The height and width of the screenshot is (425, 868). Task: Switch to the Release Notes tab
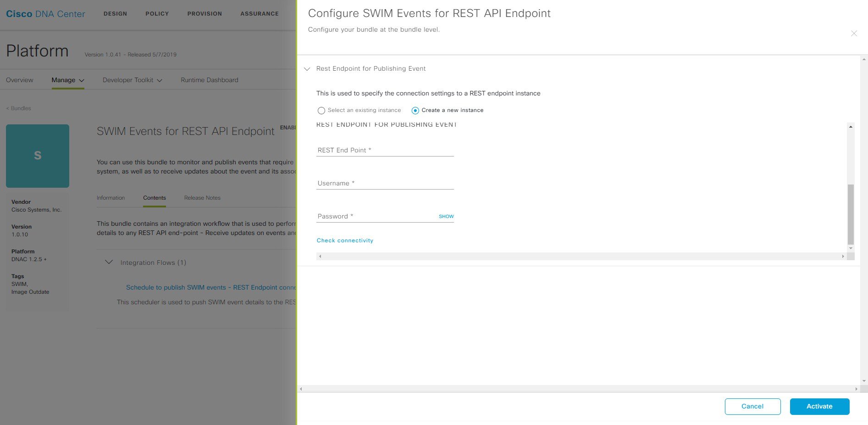[x=202, y=198]
